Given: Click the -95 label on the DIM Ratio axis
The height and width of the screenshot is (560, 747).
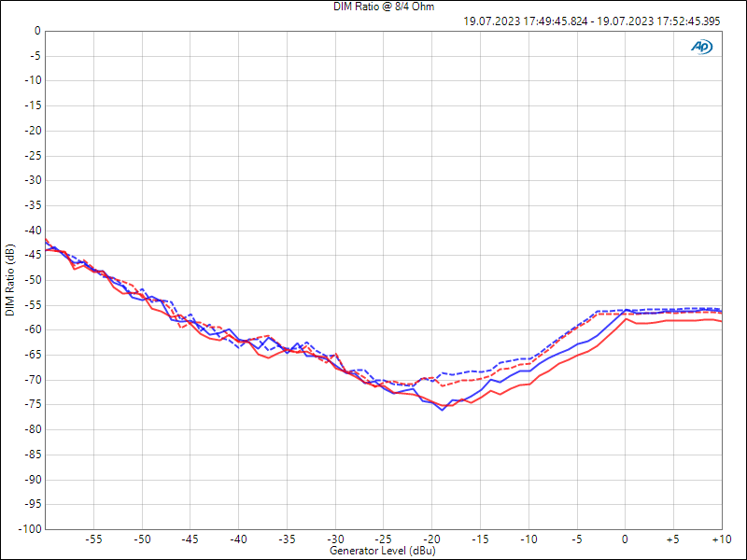Looking at the screenshot, I should click(x=33, y=504).
